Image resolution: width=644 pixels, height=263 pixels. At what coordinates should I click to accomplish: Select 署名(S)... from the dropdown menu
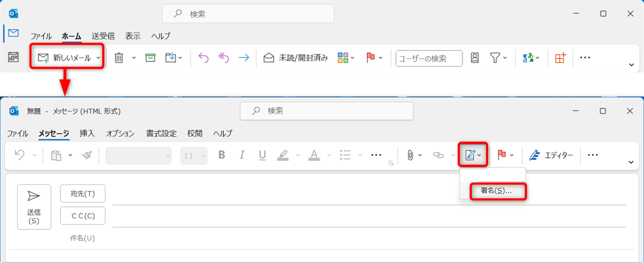(x=496, y=191)
